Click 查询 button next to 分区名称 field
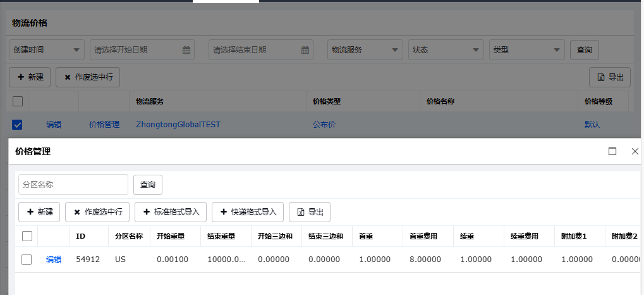644x295 pixels. tap(148, 185)
